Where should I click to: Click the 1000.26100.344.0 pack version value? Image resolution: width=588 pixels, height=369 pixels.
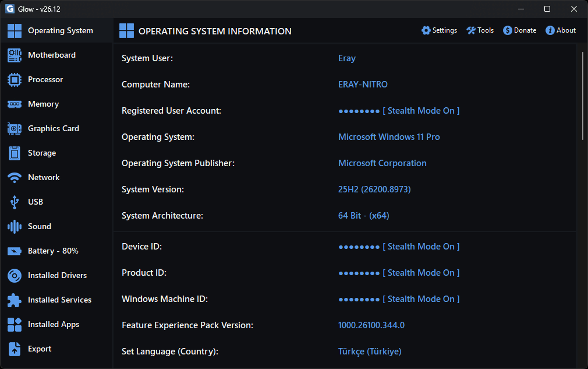coord(371,325)
